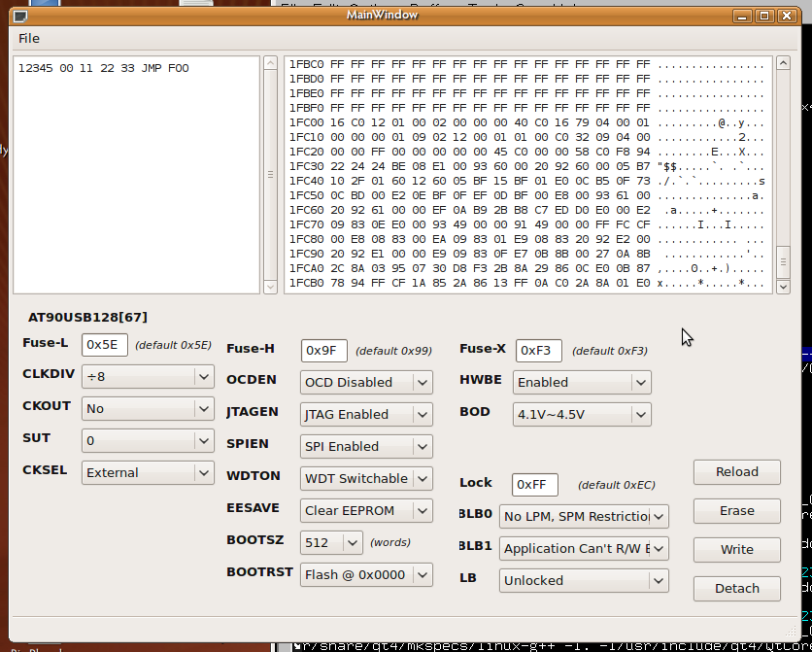Expand the JTAGEN combo box
812x652 pixels.
[x=366, y=414]
